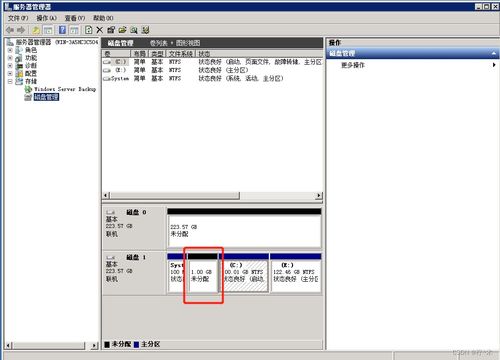Click the magnifier search toolbar icon
500x360 pixels.
pyautogui.click(x=134, y=30)
